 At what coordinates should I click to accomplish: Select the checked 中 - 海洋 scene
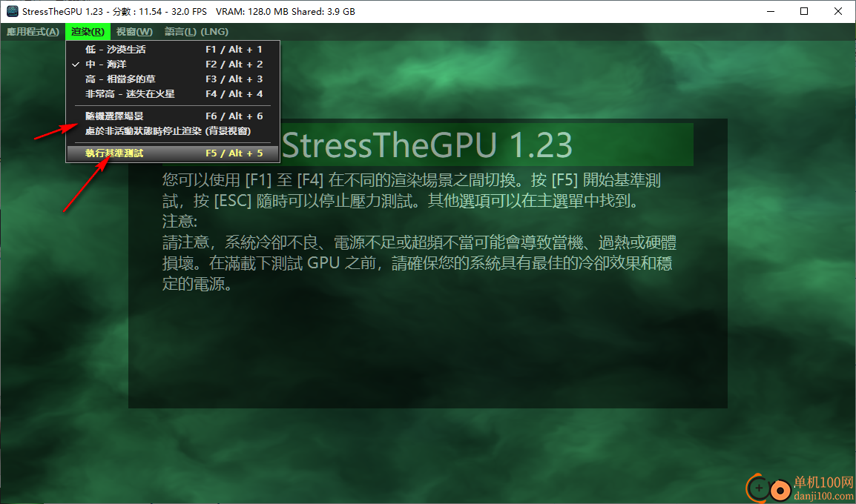click(173, 64)
